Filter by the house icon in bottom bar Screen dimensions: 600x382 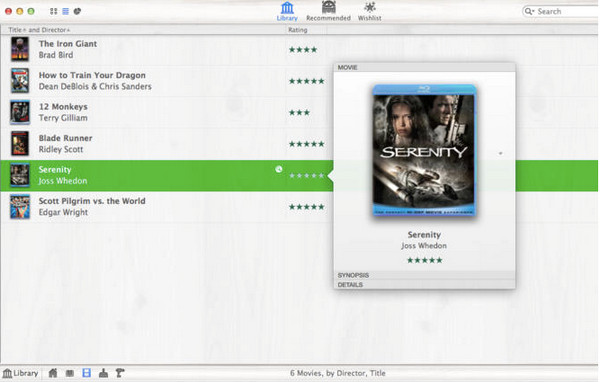(x=53, y=373)
